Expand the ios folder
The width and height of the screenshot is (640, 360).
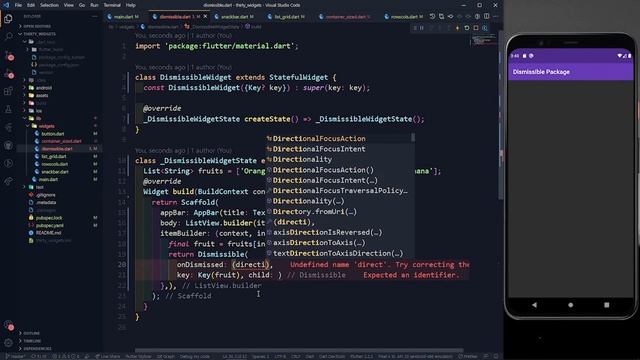(x=39, y=111)
